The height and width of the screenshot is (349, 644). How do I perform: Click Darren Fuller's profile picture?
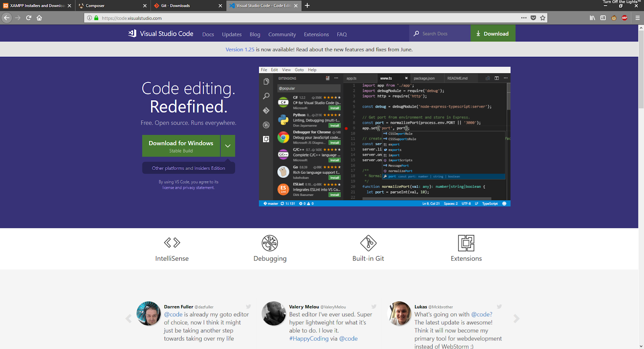click(x=149, y=314)
